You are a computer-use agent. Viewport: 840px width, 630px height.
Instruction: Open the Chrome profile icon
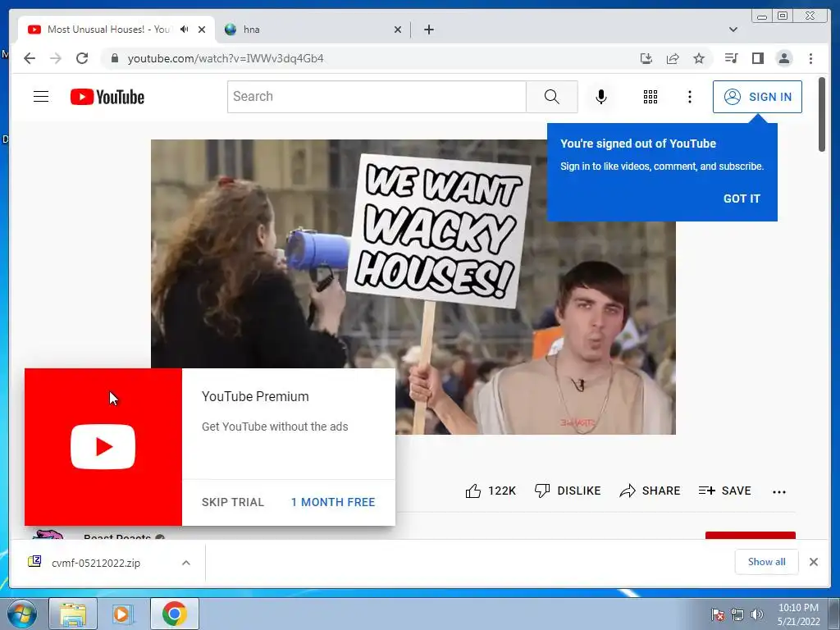click(x=783, y=58)
